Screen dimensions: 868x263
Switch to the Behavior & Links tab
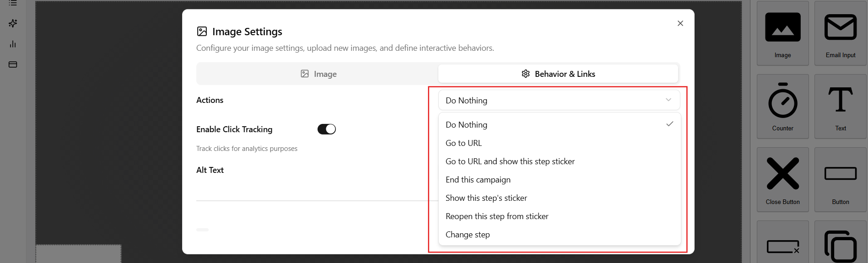pyautogui.click(x=558, y=74)
